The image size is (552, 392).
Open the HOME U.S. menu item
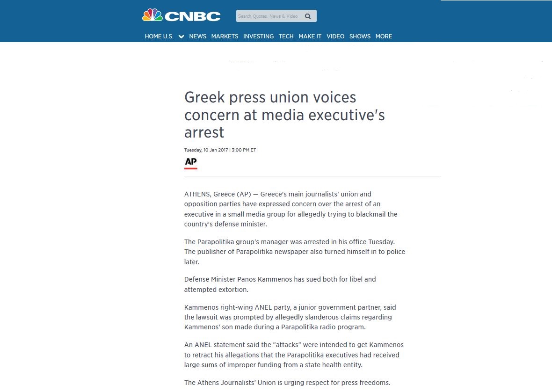tap(159, 36)
